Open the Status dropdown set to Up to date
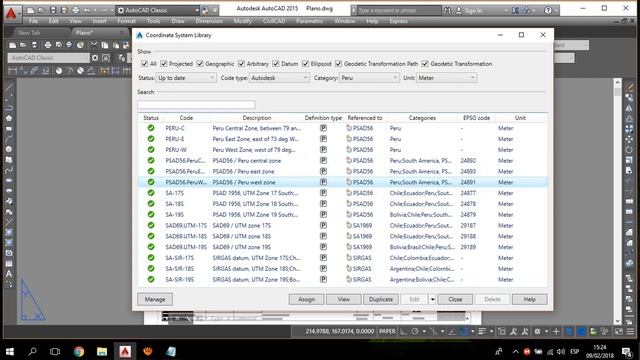The image size is (640, 360). coord(186,78)
